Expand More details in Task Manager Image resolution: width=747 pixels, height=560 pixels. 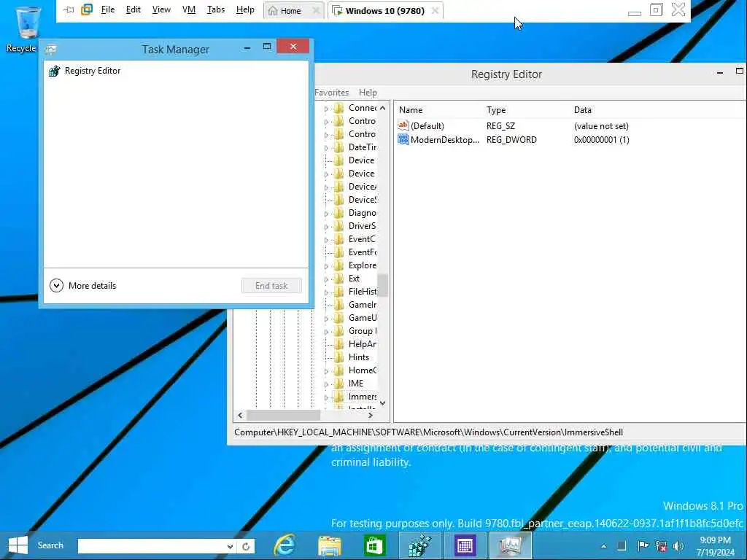[x=83, y=286]
